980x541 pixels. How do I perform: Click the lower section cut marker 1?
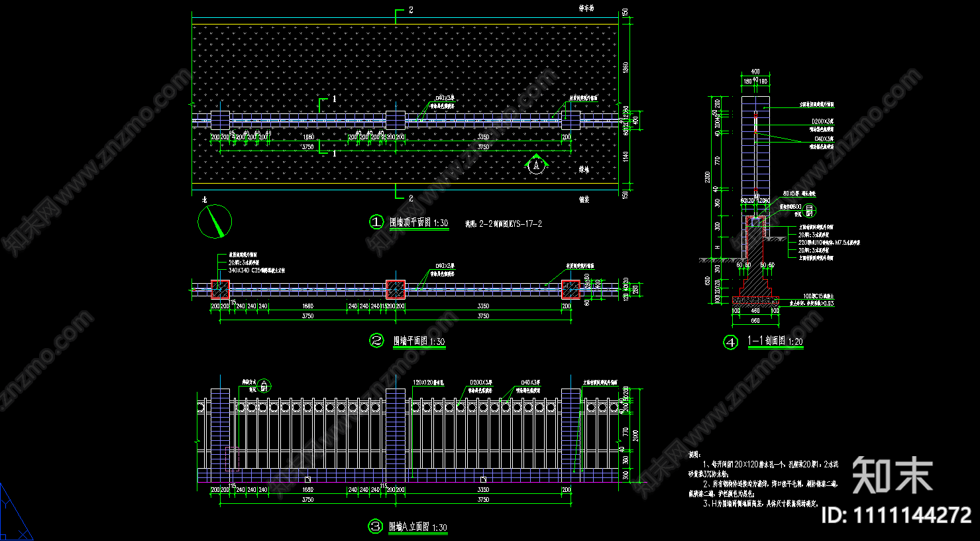pos(334,153)
